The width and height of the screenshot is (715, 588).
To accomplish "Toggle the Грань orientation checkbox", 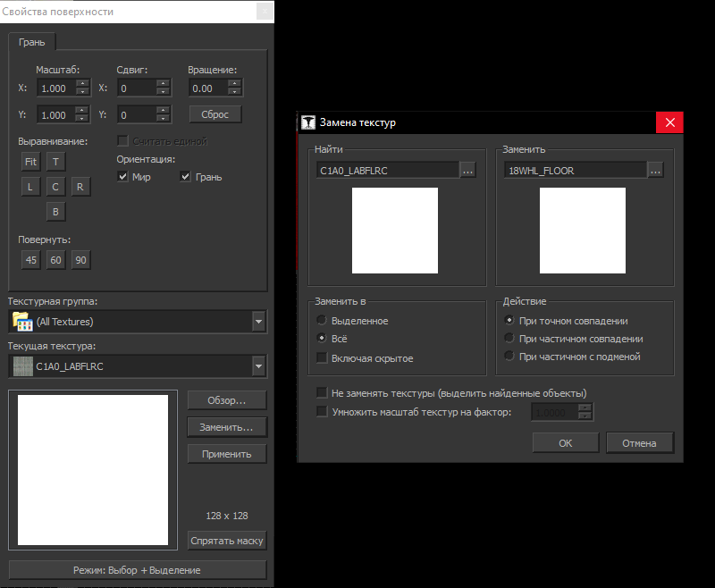I will 185,176.
